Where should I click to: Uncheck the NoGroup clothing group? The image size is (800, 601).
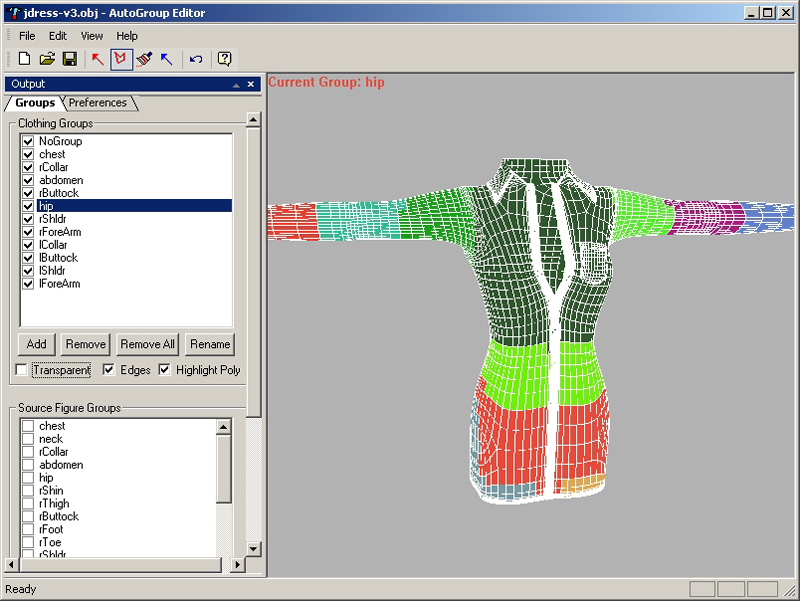tap(28, 141)
